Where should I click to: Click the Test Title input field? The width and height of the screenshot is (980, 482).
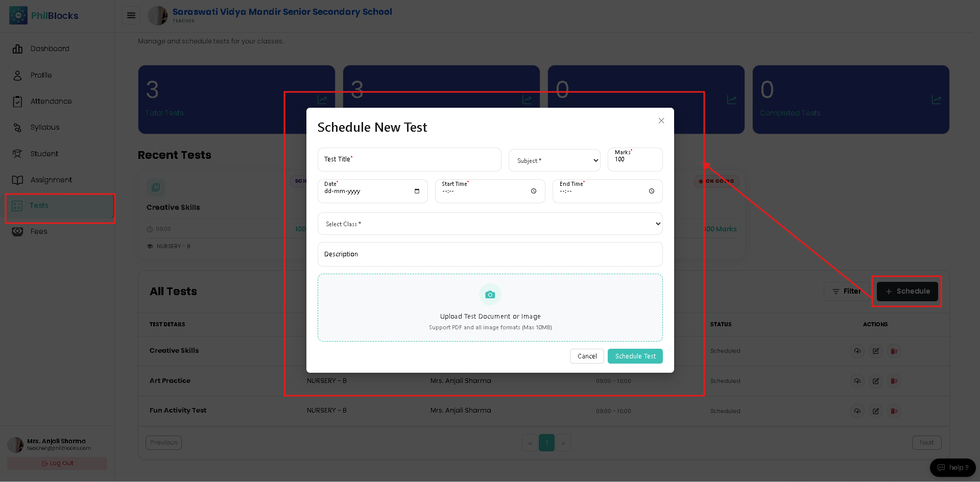point(410,159)
